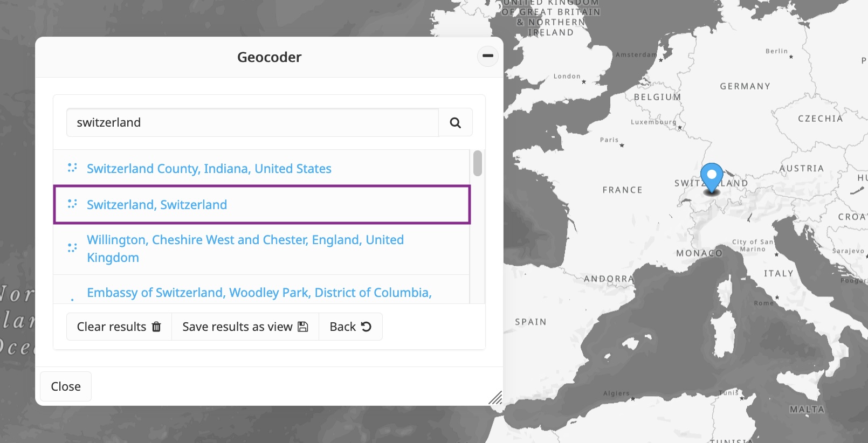
Task: Click the Rome city label
Action: coord(763,303)
